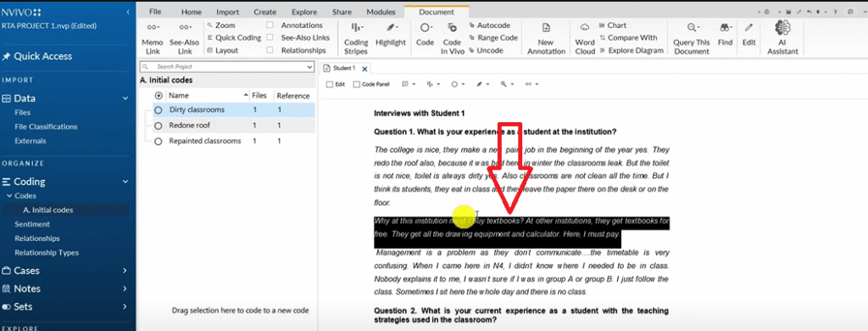Click the Range Code ribbon option
The height and width of the screenshot is (331, 868).
pos(493,37)
